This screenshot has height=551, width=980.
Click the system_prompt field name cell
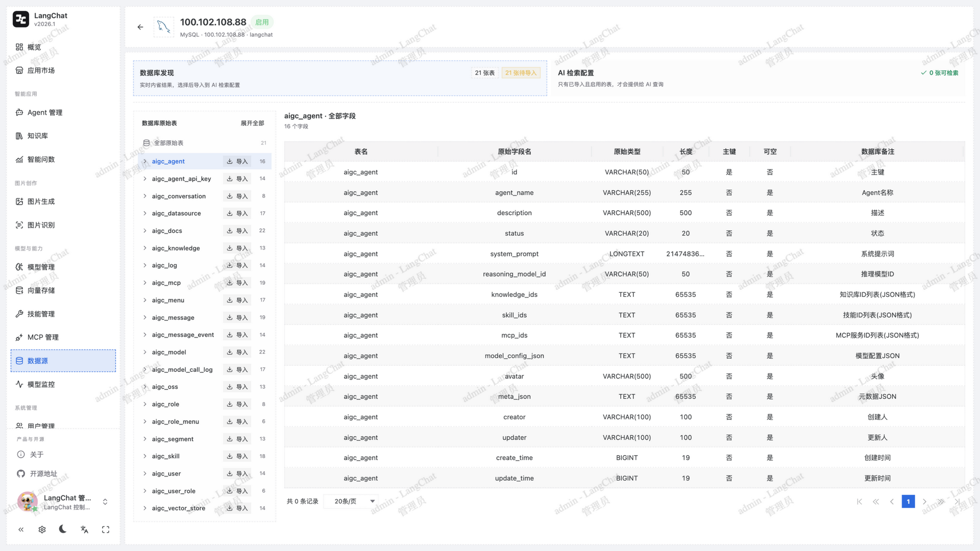click(514, 254)
